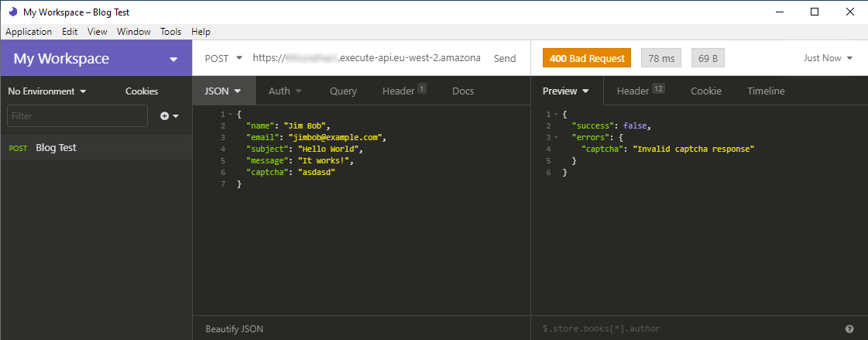
Task: Open the response Timeline tab
Action: [765, 91]
